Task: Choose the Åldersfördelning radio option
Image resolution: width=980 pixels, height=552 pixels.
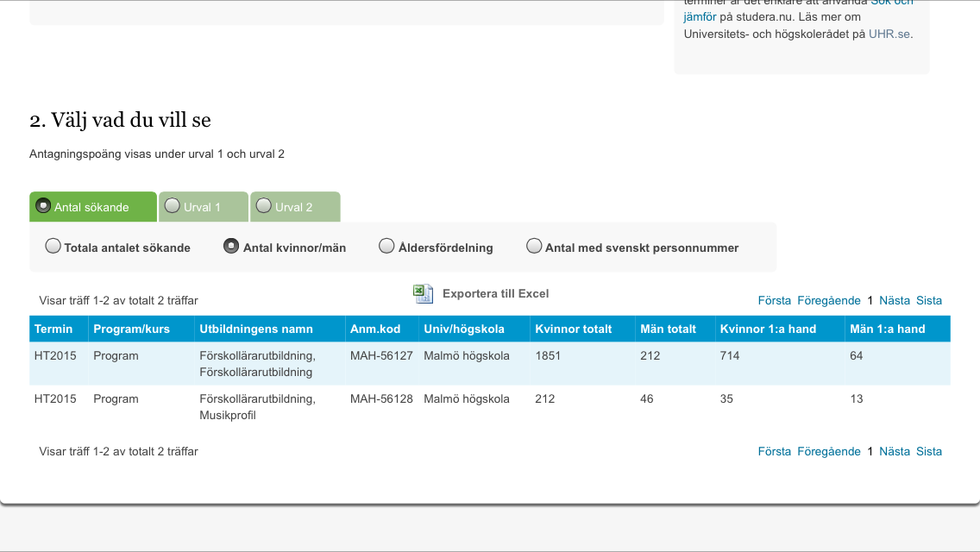Action: [x=386, y=247]
